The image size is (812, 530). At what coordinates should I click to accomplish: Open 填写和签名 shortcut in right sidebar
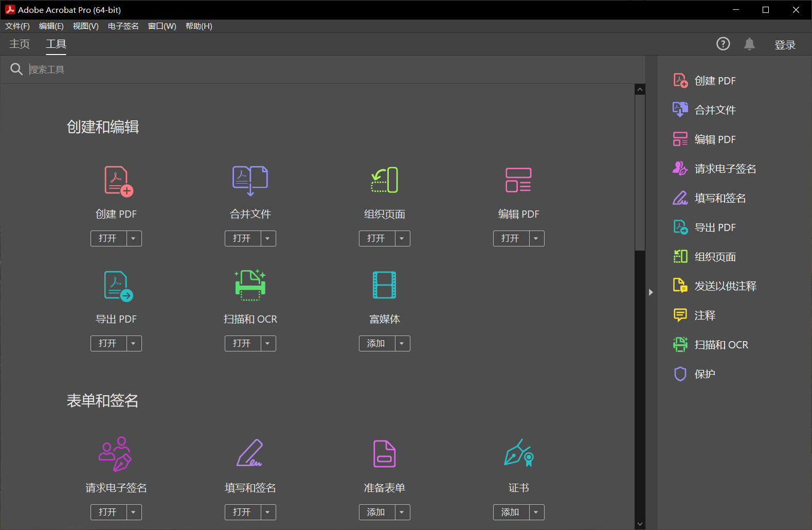710,198
